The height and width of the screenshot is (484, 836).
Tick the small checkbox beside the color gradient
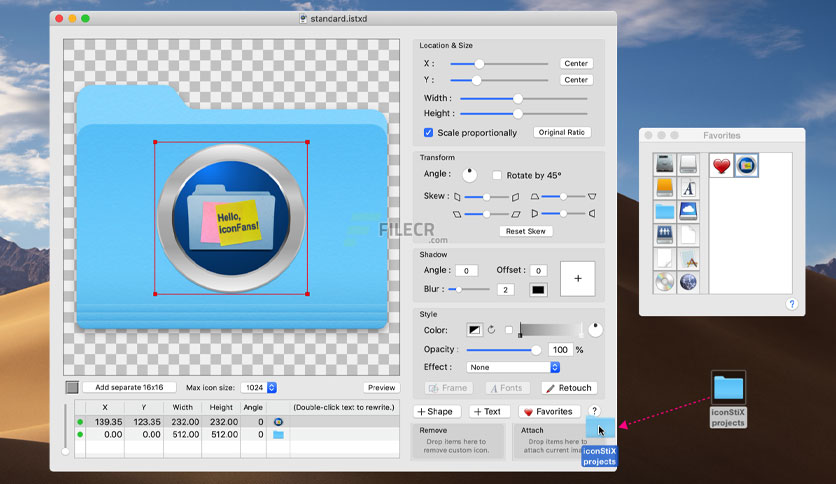509,330
